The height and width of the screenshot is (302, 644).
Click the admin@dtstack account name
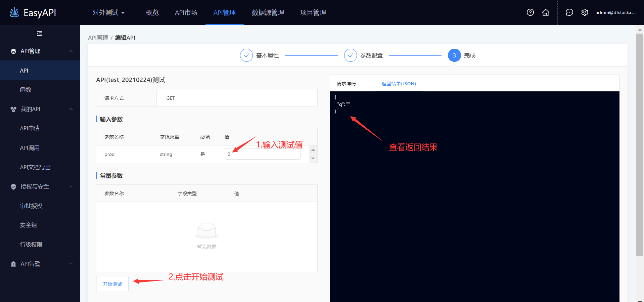615,12
